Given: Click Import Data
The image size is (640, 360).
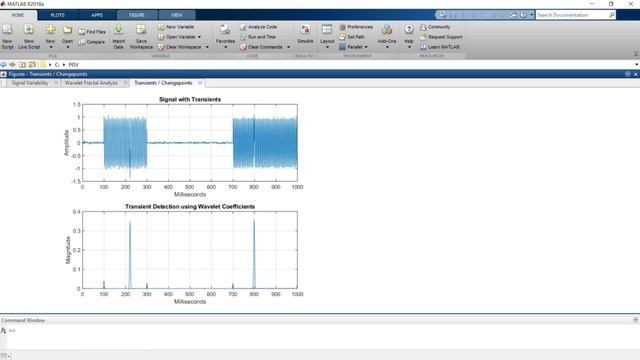Looking at the screenshot, I should pos(118,36).
